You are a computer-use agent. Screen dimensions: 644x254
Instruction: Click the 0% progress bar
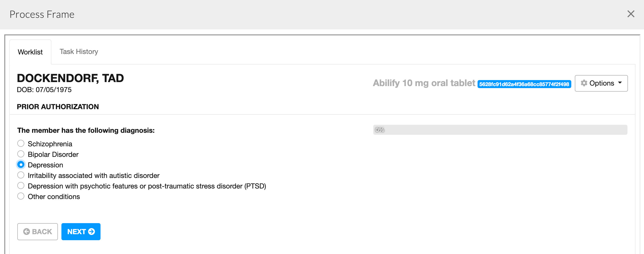[x=500, y=130]
